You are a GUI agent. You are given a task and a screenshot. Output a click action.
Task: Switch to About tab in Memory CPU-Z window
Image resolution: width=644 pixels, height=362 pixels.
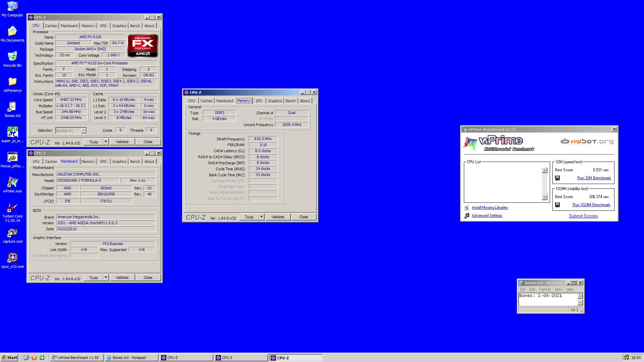[x=305, y=101]
